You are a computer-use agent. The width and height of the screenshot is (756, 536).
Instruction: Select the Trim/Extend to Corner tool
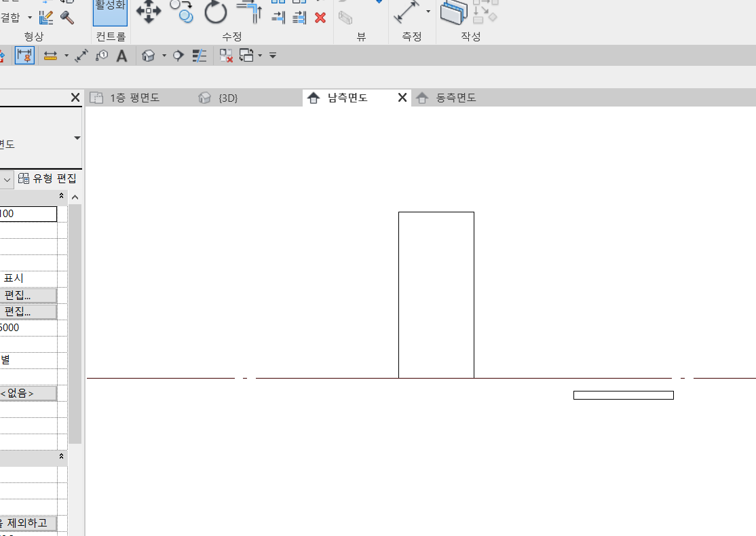[250, 12]
